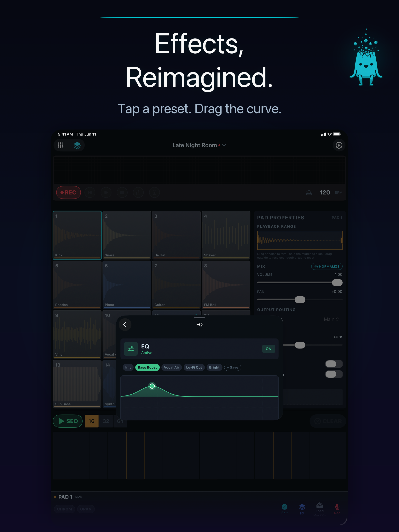Select Vocal Air EQ preset

point(171,367)
